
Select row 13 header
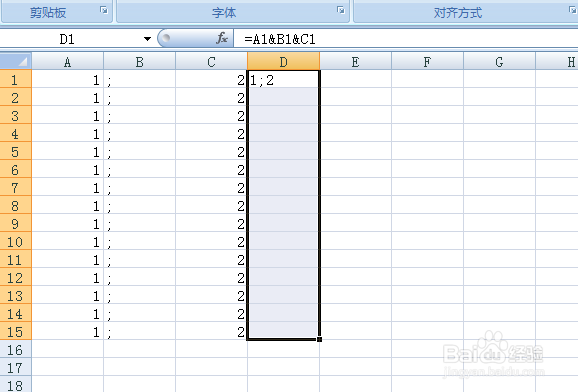point(15,295)
